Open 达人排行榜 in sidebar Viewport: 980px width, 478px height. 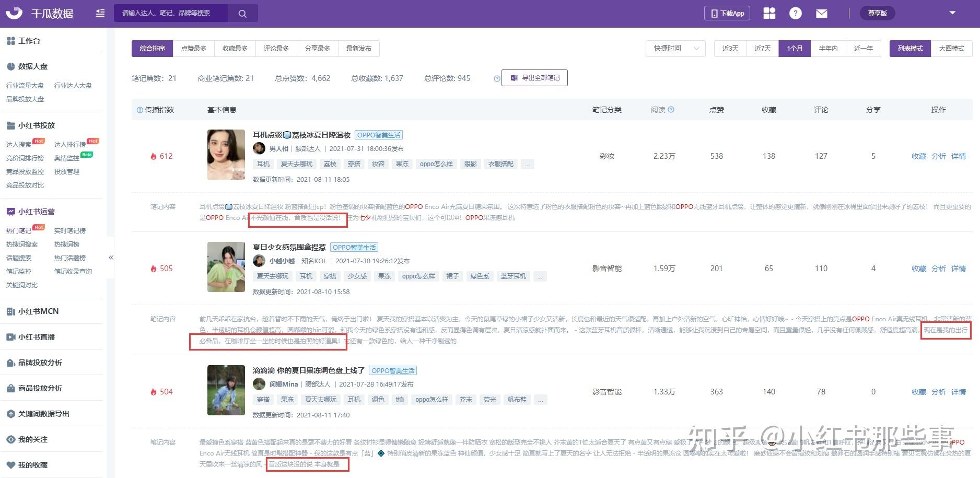tap(70, 144)
